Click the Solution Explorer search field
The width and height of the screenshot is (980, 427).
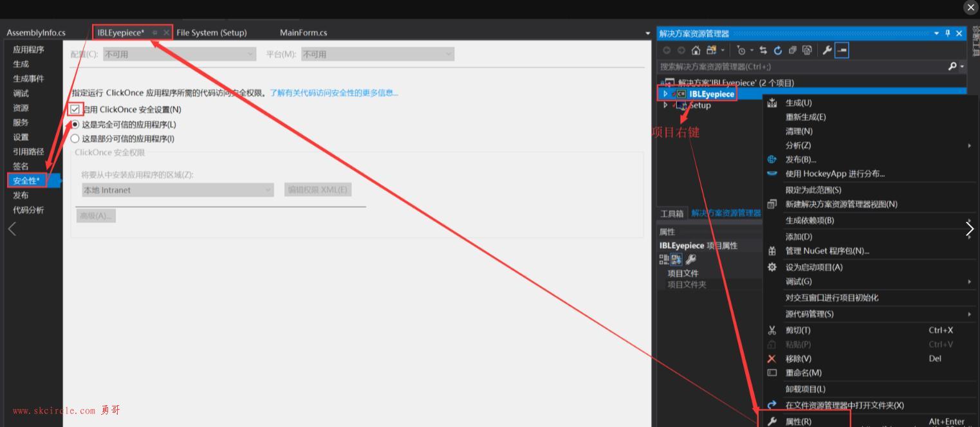point(802,66)
